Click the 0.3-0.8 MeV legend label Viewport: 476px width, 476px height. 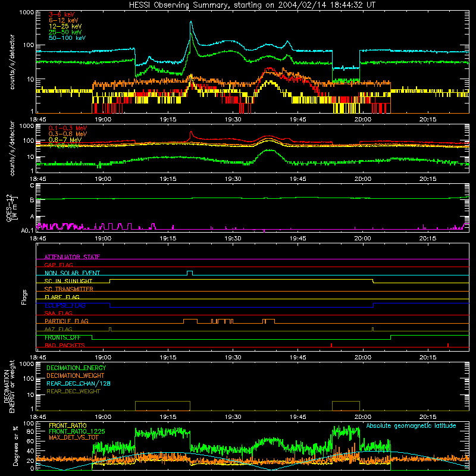click(x=68, y=134)
